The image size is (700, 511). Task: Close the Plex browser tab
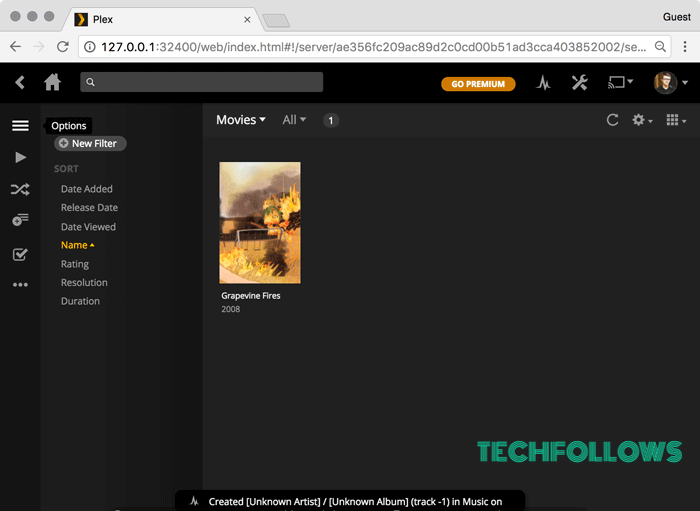point(247,20)
